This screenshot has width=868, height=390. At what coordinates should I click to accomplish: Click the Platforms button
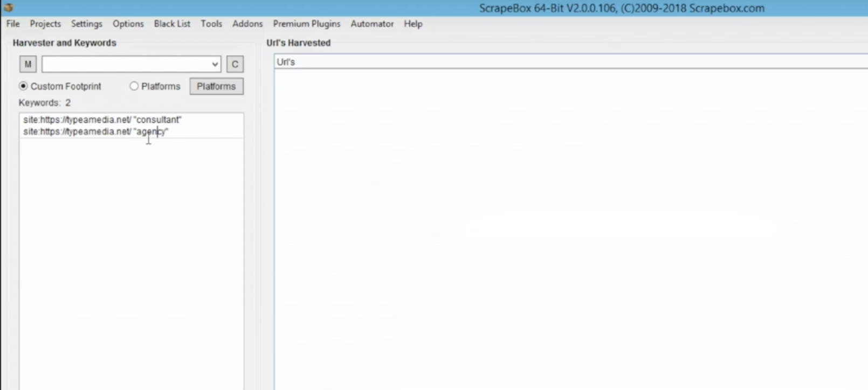(216, 86)
